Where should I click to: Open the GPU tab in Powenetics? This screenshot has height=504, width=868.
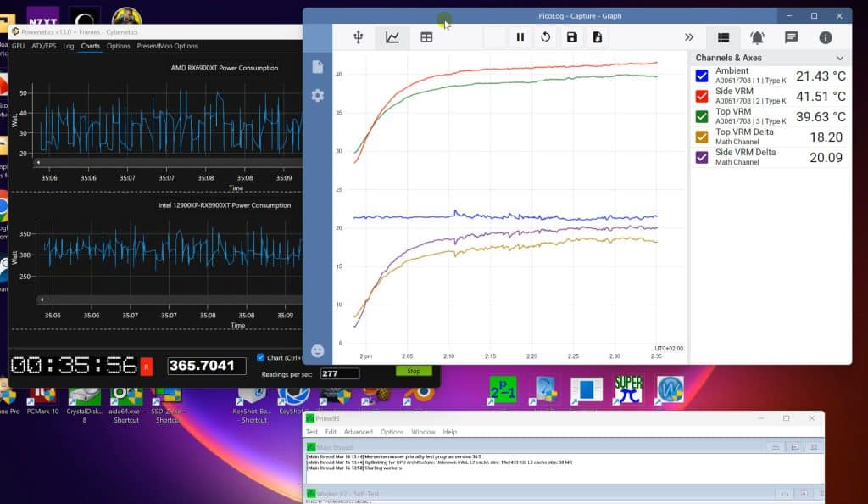pyautogui.click(x=19, y=46)
